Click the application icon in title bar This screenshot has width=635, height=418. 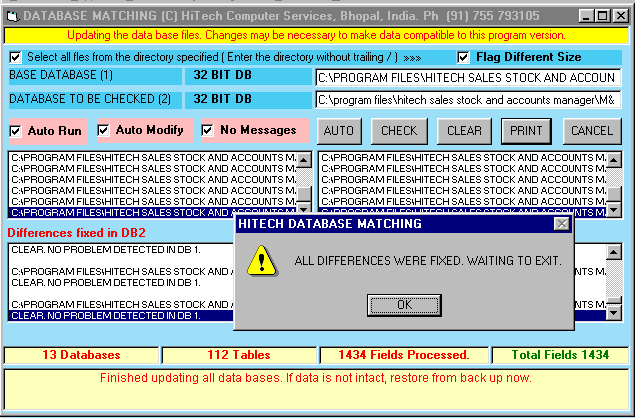(13, 17)
